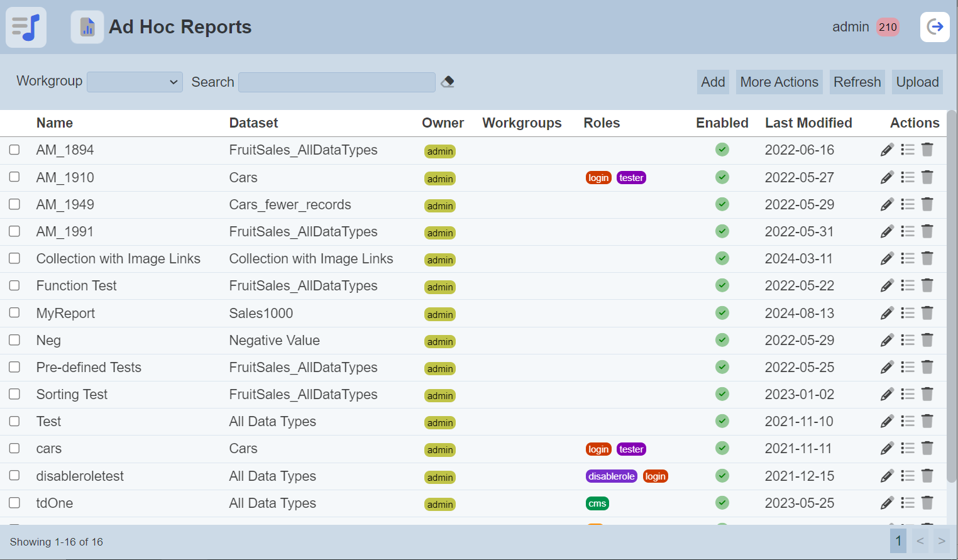Click the vertical scrollbar of the table

click(952, 295)
